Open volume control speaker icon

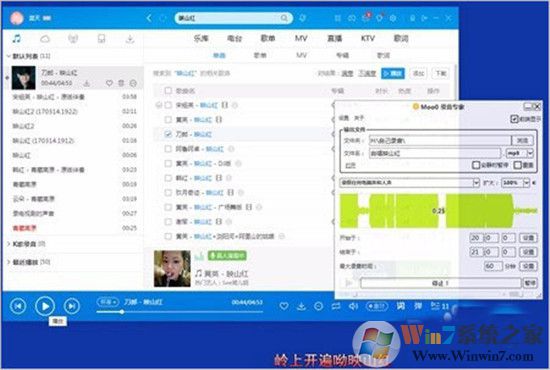353,306
